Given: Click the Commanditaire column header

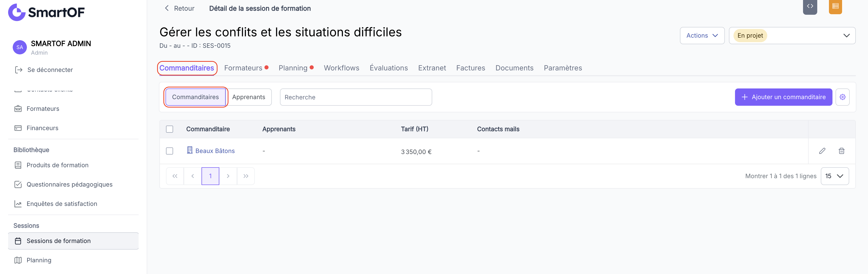Looking at the screenshot, I should pos(208,129).
